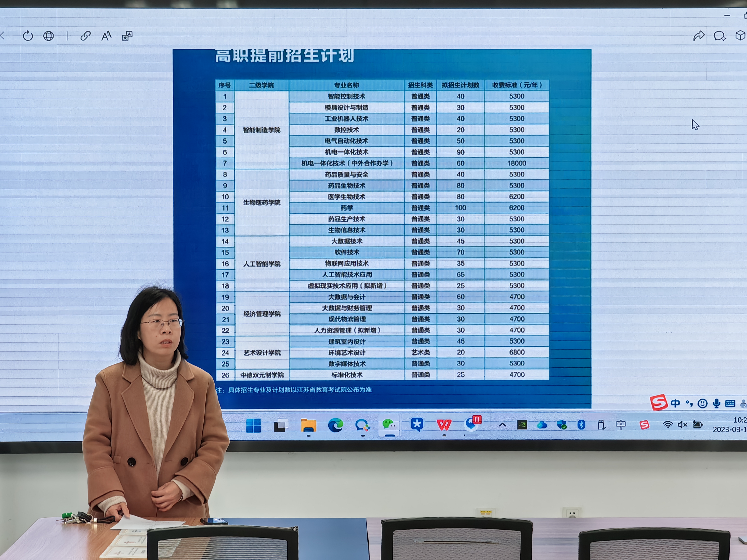Open Microsoft Edge from the taskbar
Viewport: 747px width, 560px height.
pos(336,425)
